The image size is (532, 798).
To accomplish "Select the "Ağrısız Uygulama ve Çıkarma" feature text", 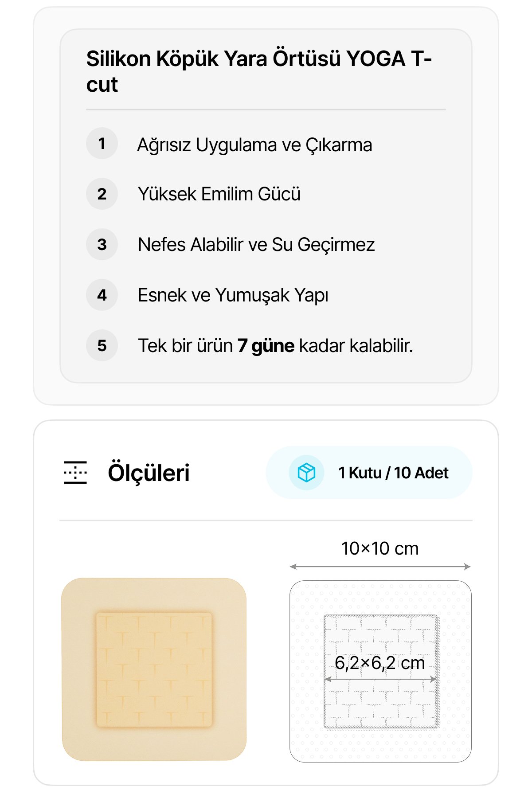I will coord(254,145).
